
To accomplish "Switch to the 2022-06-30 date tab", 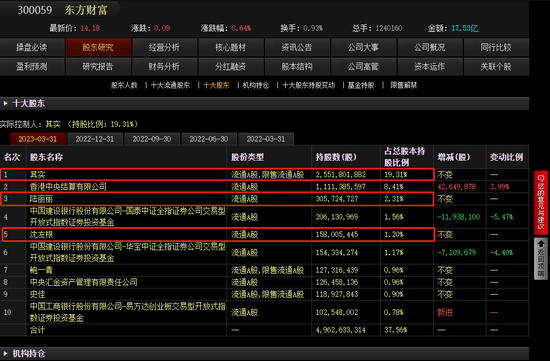I will point(209,139).
